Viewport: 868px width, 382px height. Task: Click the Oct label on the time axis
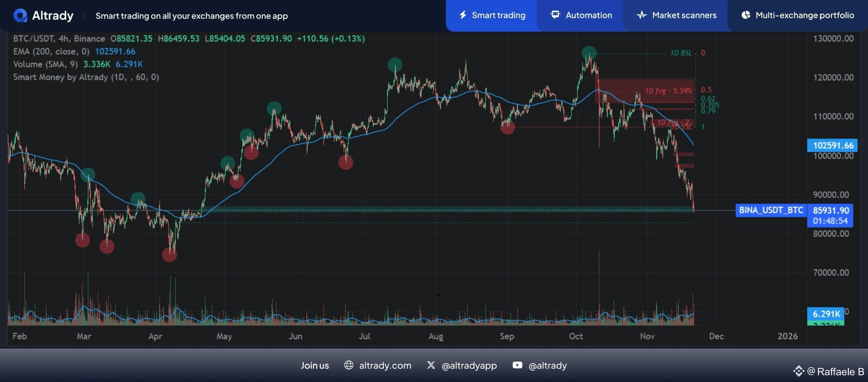pyautogui.click(x=576, y=336)
